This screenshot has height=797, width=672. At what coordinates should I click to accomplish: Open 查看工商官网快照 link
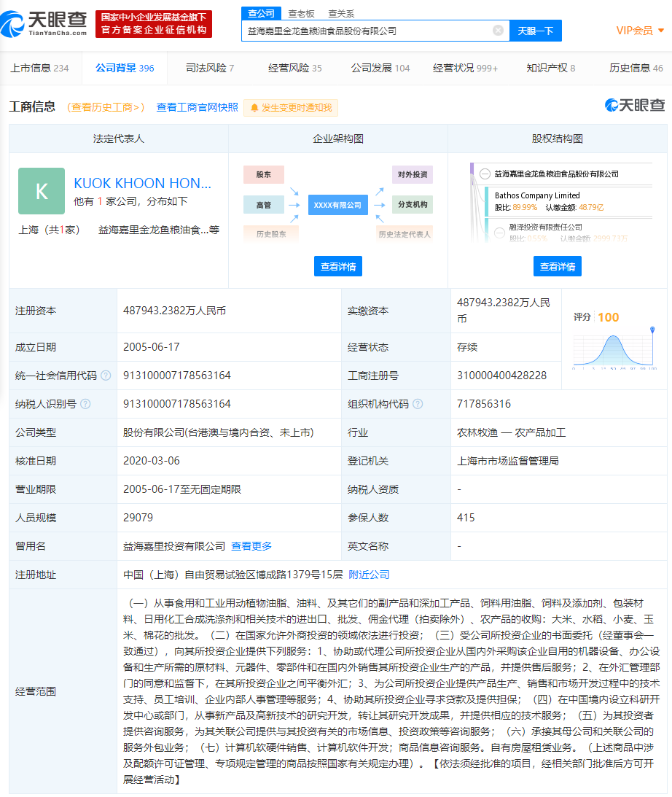[197, 107]
